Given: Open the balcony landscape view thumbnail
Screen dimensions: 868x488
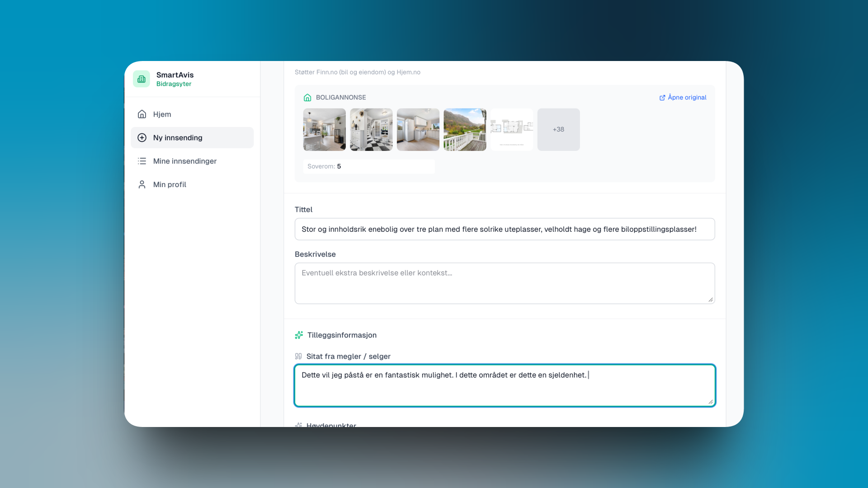Looking at the screenshot, I should point(465,130).
